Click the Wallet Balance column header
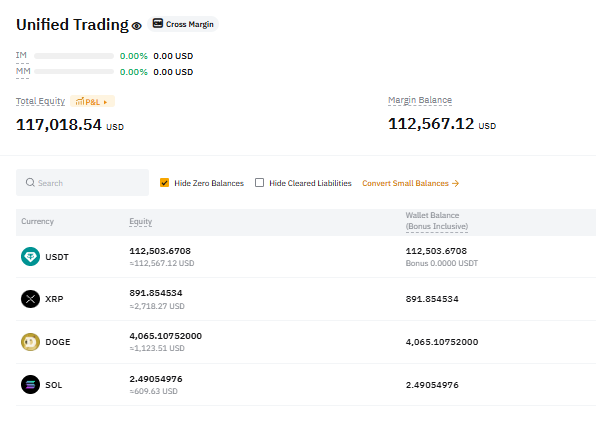Screen dimensions: 596x430 point(437,221)
